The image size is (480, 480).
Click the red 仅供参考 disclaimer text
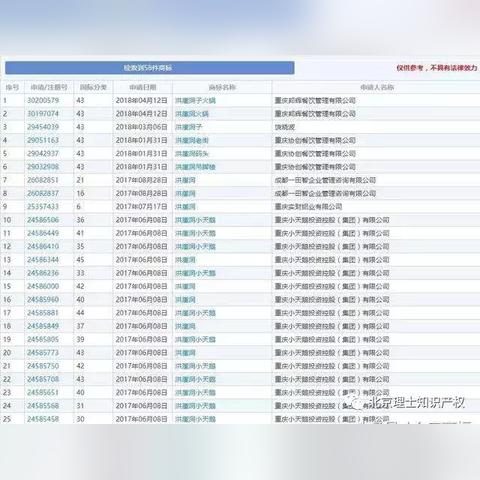pos(437,68)
